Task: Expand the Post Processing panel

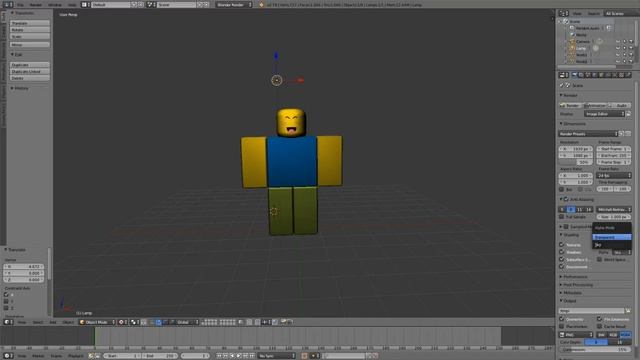Action: pos(578,285)
